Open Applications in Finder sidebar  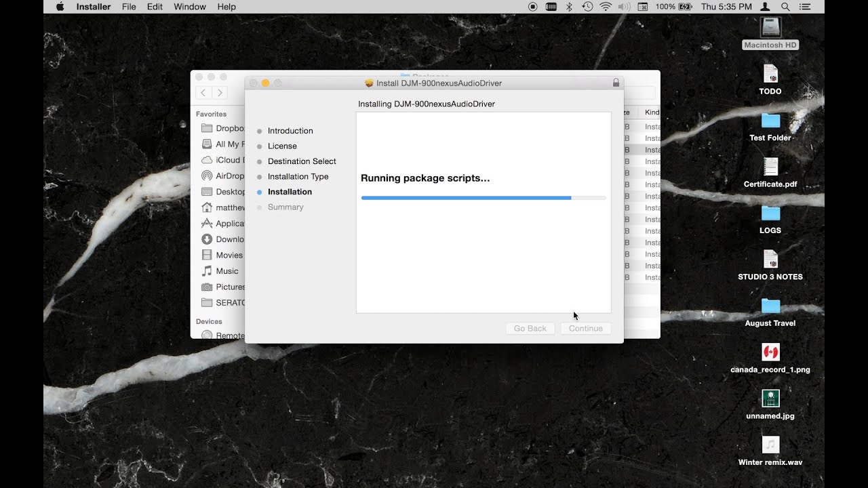click(x=222, y=223)
